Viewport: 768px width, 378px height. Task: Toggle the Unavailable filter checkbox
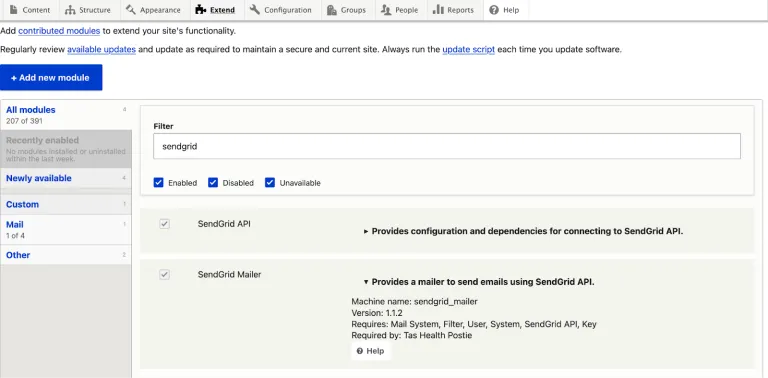[x=270, y=183]
